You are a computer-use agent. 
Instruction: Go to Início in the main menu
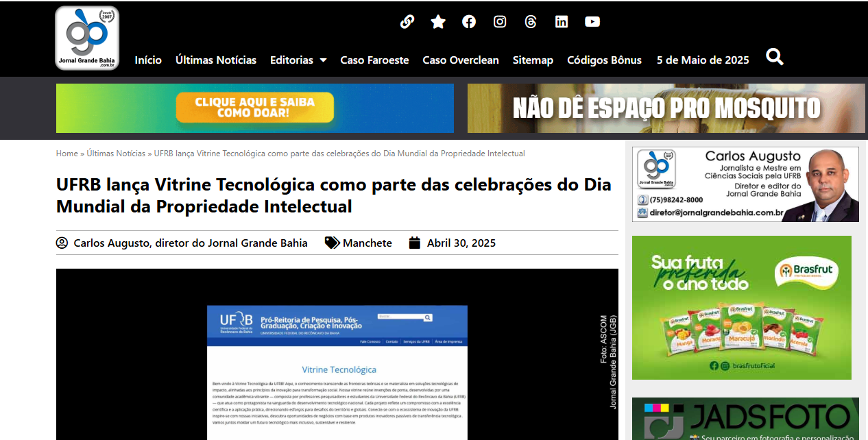point(148,60)
